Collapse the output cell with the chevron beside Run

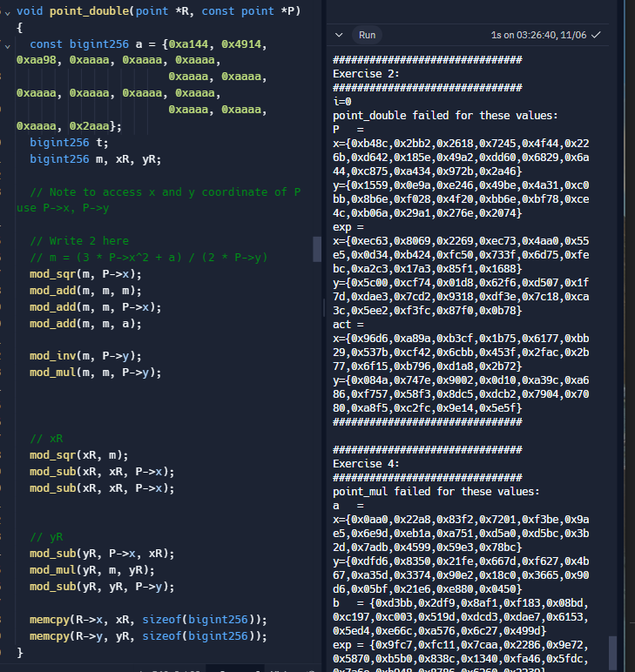(340, 36)
